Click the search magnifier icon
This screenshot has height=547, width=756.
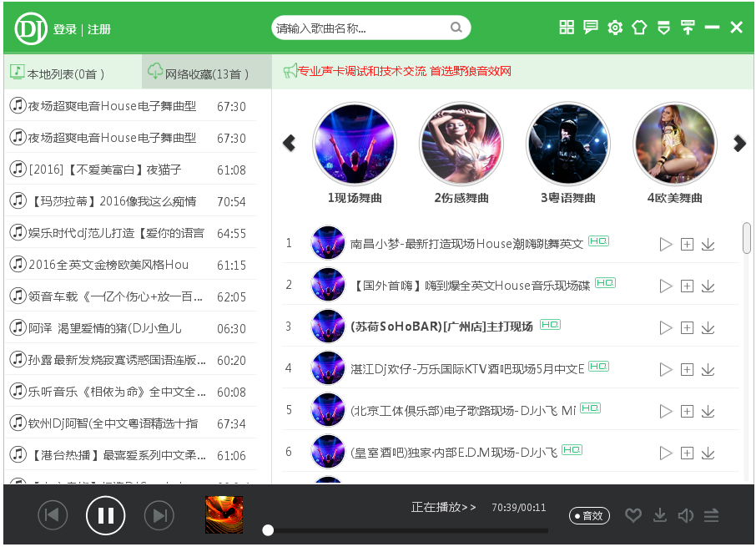[x=456, y=28]
